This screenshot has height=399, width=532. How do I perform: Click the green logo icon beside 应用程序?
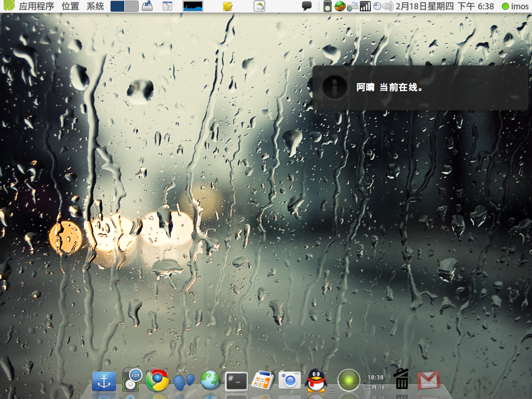pos(9,6)
